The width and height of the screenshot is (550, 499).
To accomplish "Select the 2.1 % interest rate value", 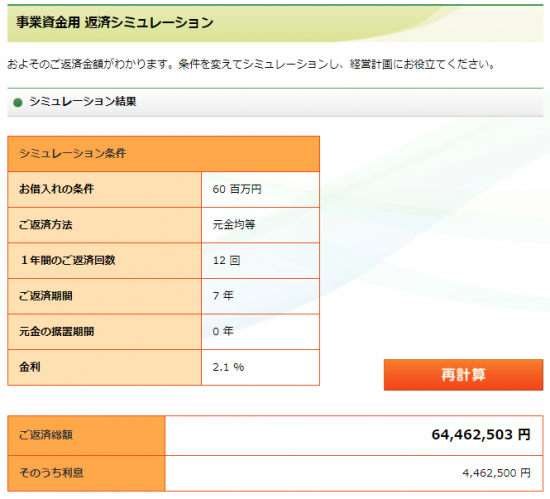I will coord(228,367).
